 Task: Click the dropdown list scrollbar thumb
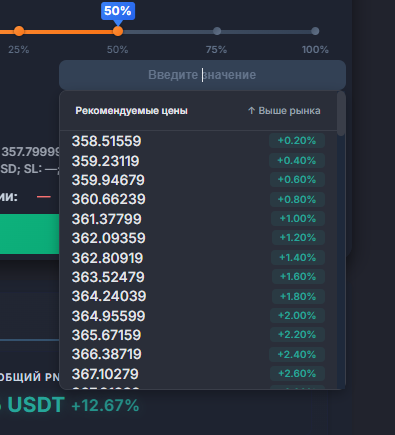pyautogui.click(x=341, y=113)
